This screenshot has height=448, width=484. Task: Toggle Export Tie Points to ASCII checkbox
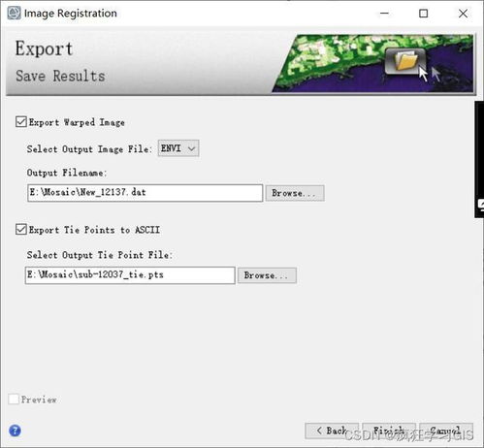(x=21, y=230)
